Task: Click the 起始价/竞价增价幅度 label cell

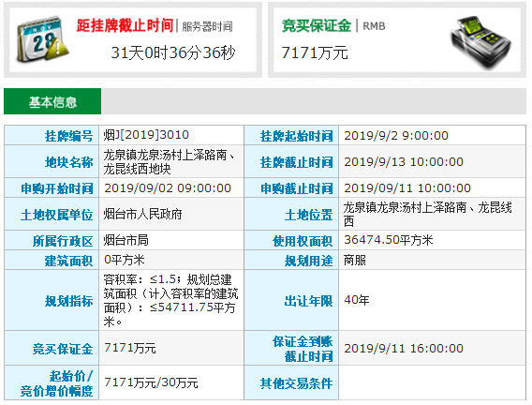Action: 52,382
